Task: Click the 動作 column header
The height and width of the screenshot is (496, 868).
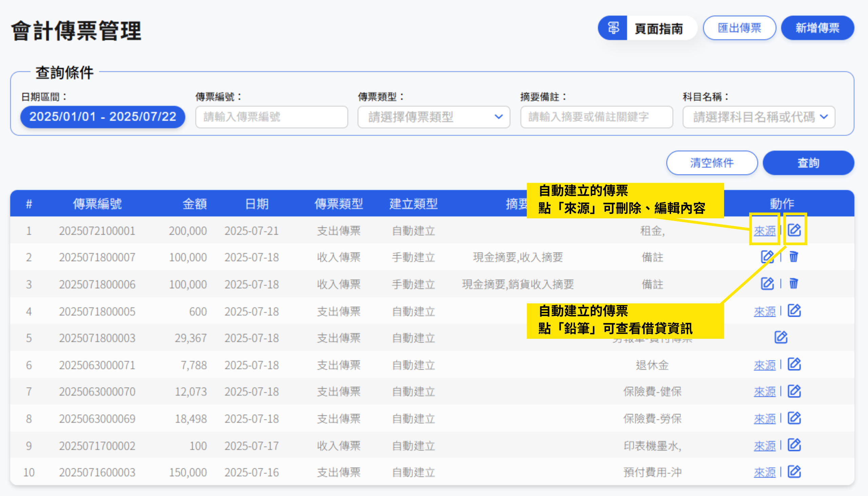Action: tap(782, 204)
